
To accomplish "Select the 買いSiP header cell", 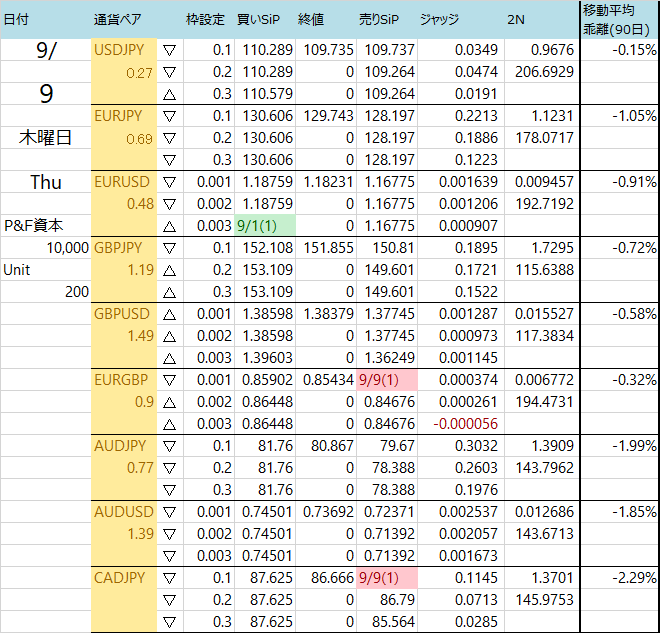I will tap(258, 19).
